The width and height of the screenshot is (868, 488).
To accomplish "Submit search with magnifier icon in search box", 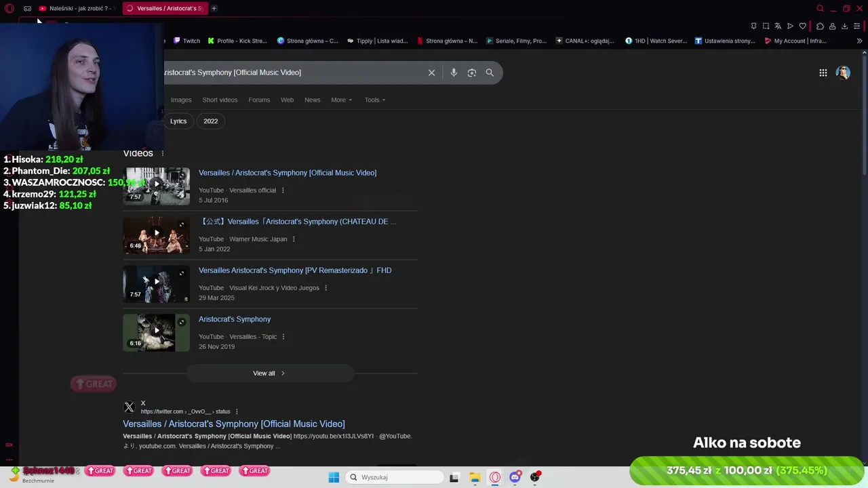I will (x=490, y=73).
